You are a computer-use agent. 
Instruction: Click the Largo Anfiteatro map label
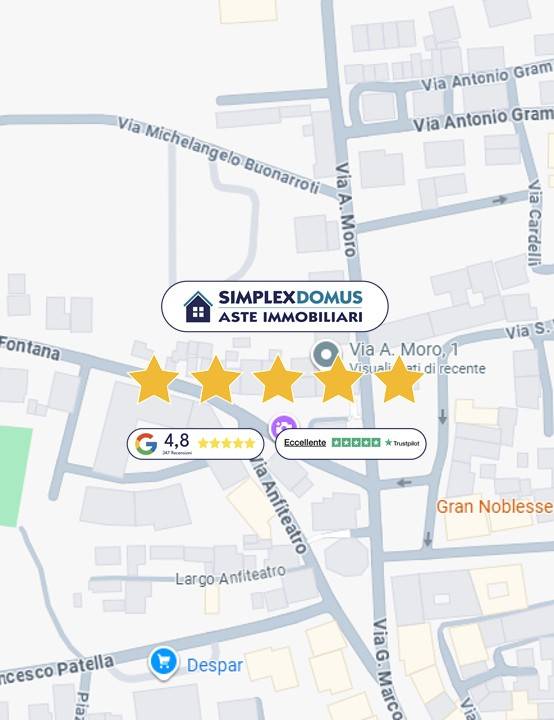point(231,575)
